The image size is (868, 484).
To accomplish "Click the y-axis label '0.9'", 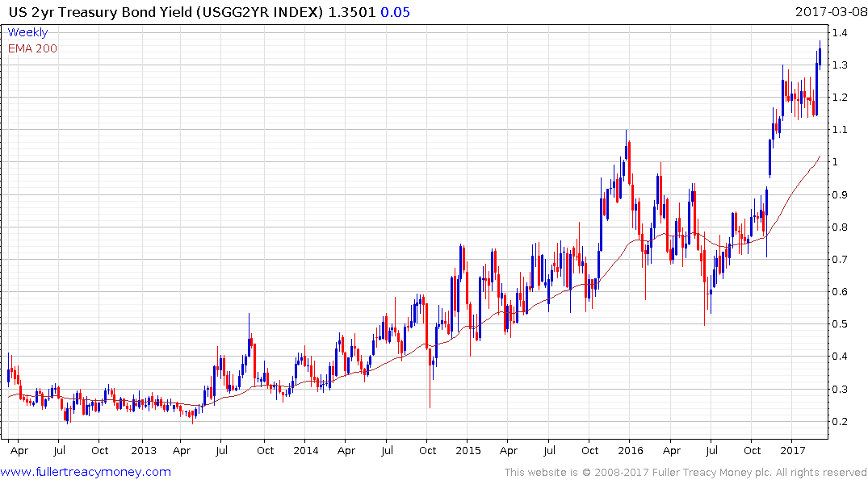I will pos(840,194).
